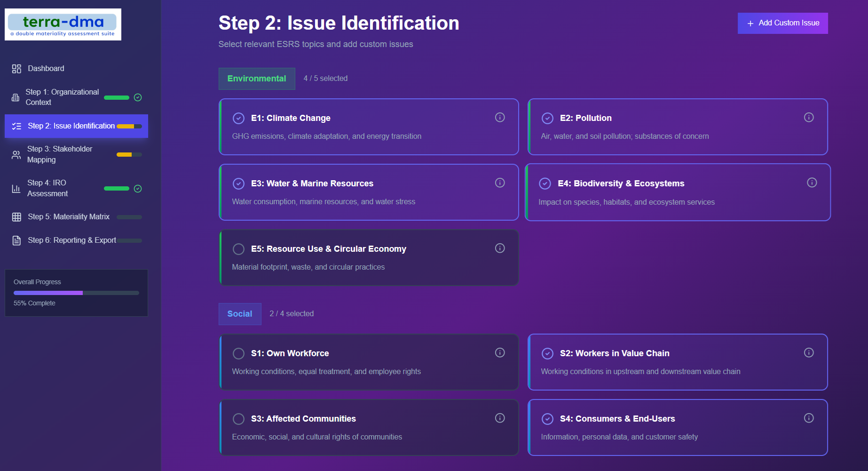Toggle S2: Workers in Value Chain checkmark
This screenshot has width=868, height=471.
(547, 353)
